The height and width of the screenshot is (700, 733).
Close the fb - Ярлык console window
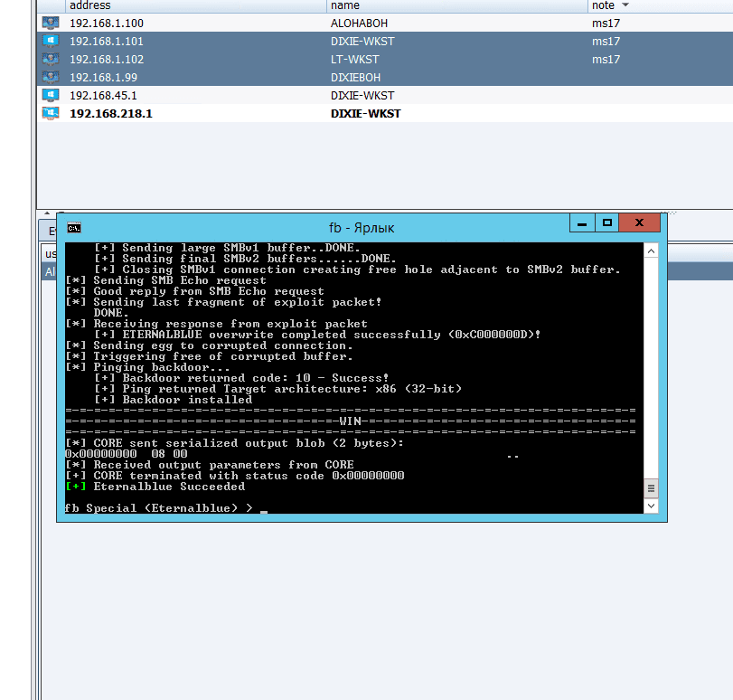[x=640, y=223]
